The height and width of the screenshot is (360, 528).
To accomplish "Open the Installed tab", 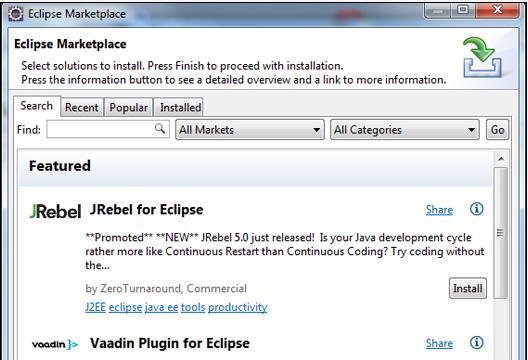I will [180, 107].
